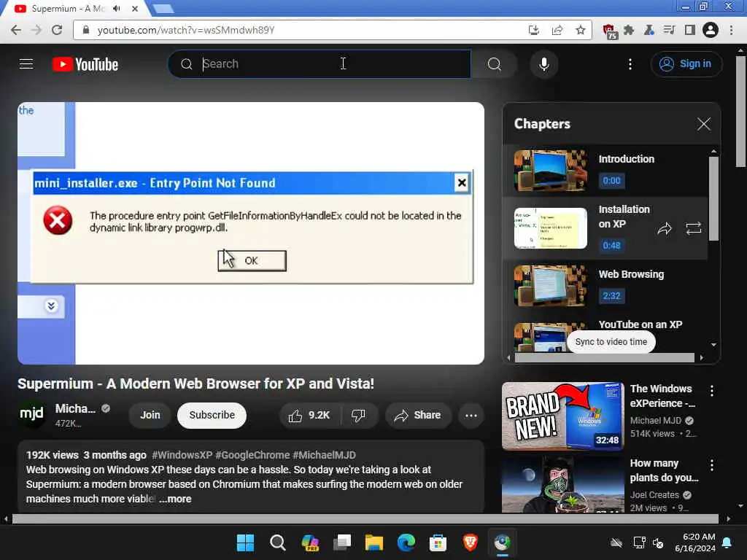Share the Supermium video

(x=417, y=415)
